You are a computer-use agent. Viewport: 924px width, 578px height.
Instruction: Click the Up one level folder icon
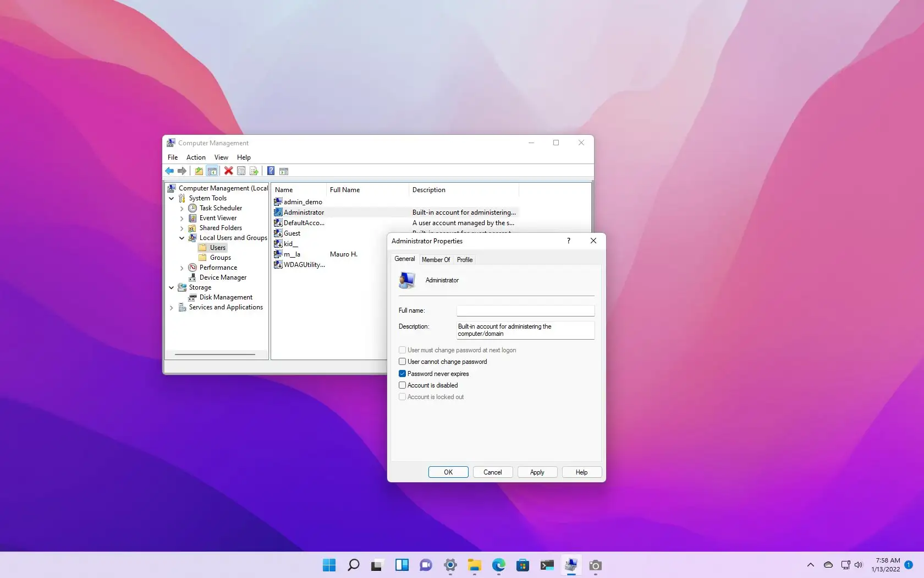tap(199, 171)
